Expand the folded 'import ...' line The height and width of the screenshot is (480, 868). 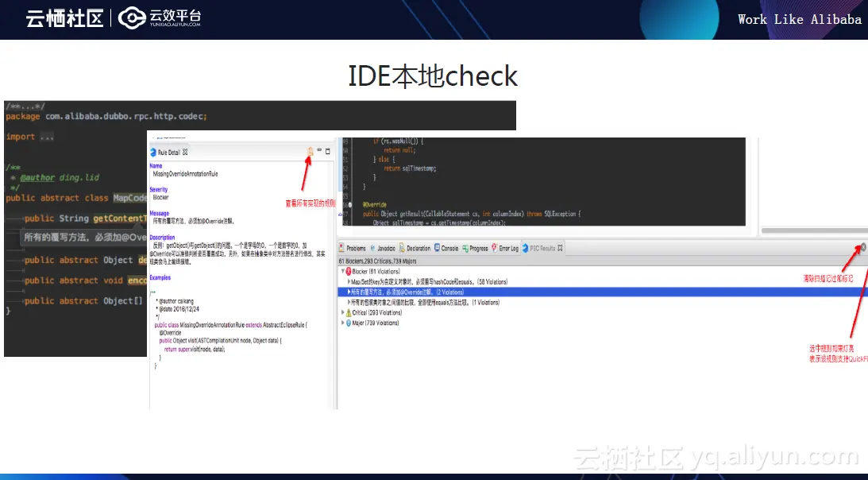[x=30, y=137]
